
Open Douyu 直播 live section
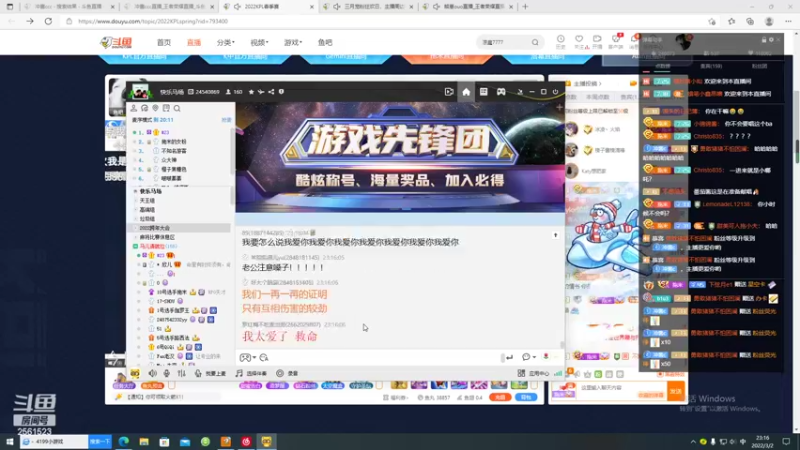click(x=194, y=42)
